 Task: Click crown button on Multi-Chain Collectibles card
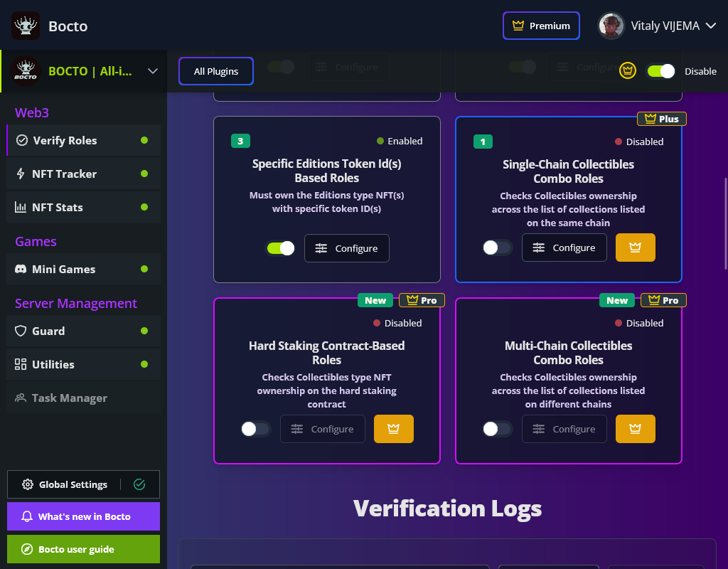pyautogui.click(x=635, y=429)
